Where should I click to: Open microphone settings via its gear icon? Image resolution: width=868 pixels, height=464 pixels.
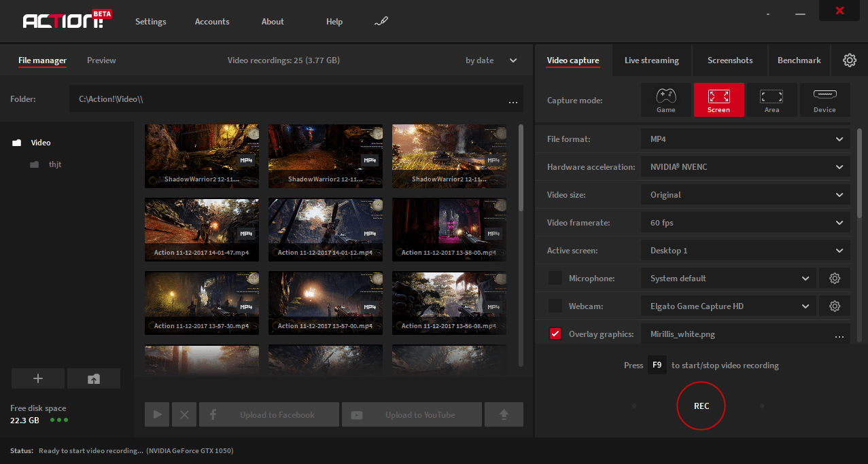834,278
